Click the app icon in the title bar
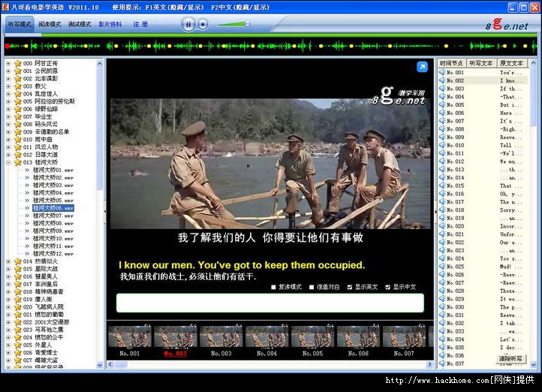This screenshot has width=542, height=392. [5, 7]
